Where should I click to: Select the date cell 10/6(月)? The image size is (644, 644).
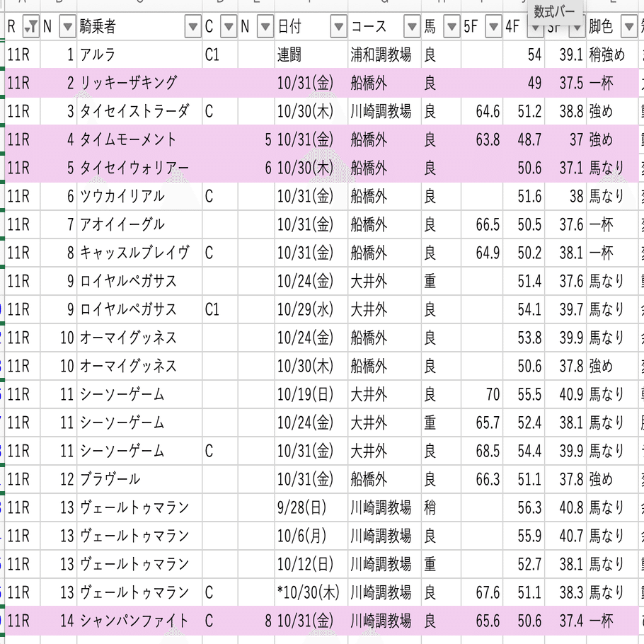311,536
